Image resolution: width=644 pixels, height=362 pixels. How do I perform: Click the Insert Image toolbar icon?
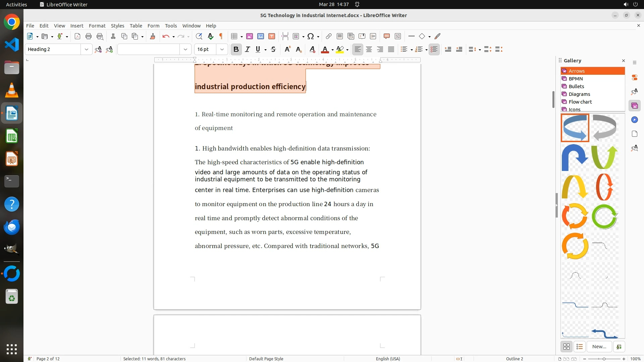250,37
